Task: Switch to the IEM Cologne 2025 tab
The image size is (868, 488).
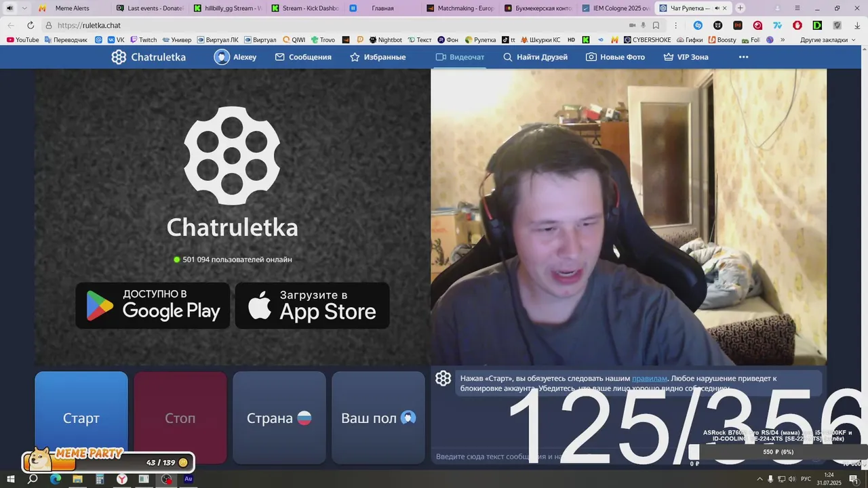Action: tap(615, 8)
